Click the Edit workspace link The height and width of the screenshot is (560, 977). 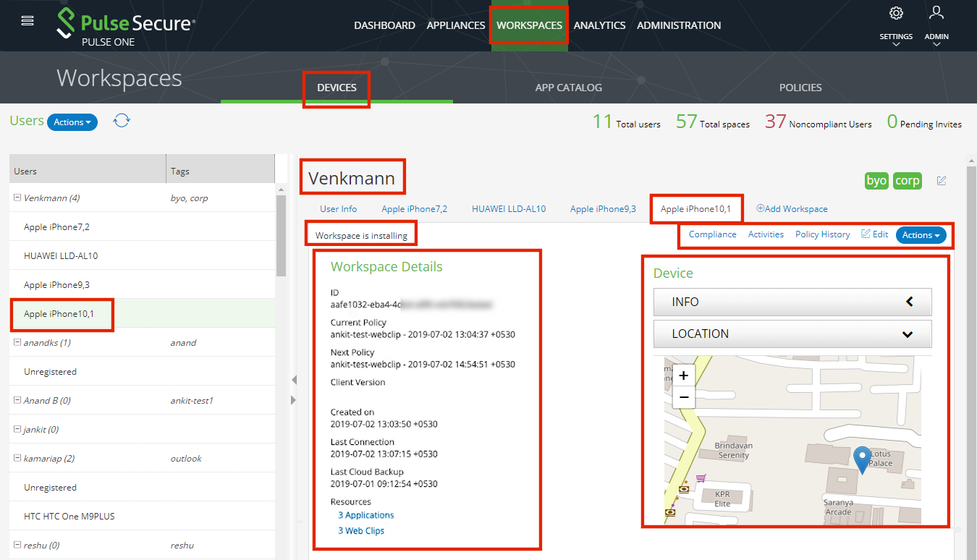click(874, 234)
